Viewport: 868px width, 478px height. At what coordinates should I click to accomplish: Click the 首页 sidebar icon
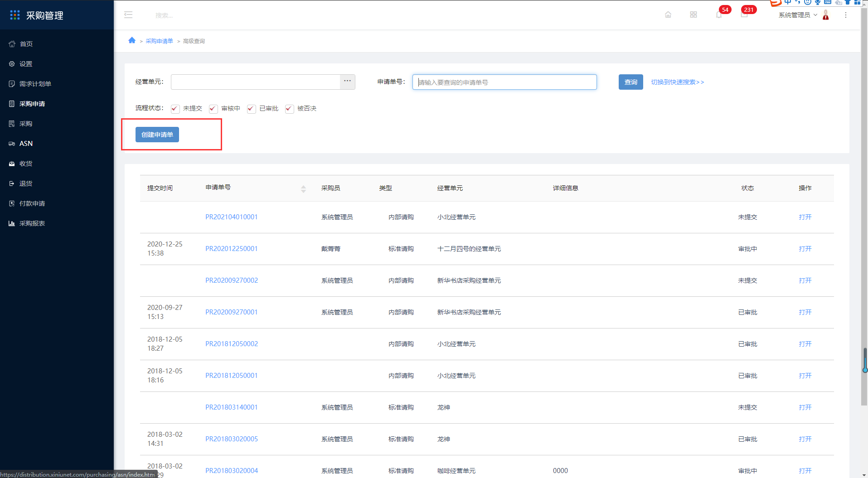coord(12,44)
